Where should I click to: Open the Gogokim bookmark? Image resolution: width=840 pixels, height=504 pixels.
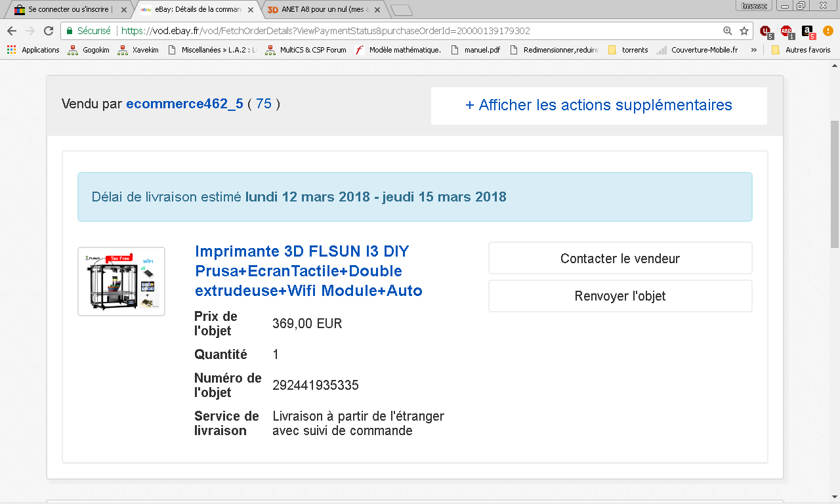89,50
